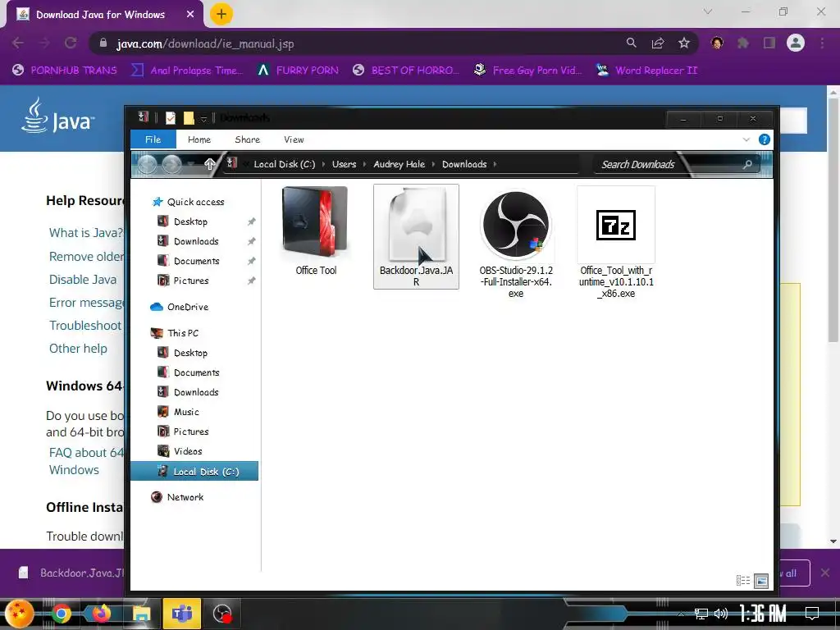840x630 pixels.
Task: Select the Backdoor.Java.JAR file
Action: 416,236
